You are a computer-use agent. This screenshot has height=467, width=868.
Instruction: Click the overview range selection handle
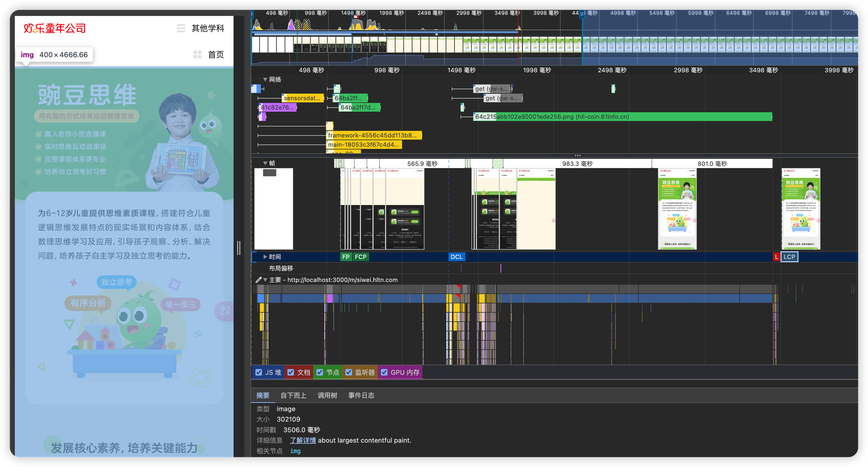click(x=582, y=14)
